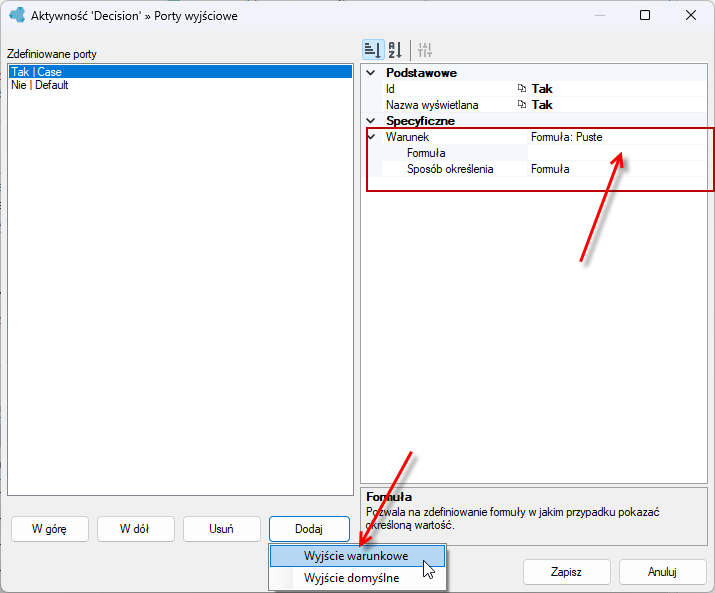
Task: Select the Formuła property label
Action: pyautogui.click(x=426, y=153)
